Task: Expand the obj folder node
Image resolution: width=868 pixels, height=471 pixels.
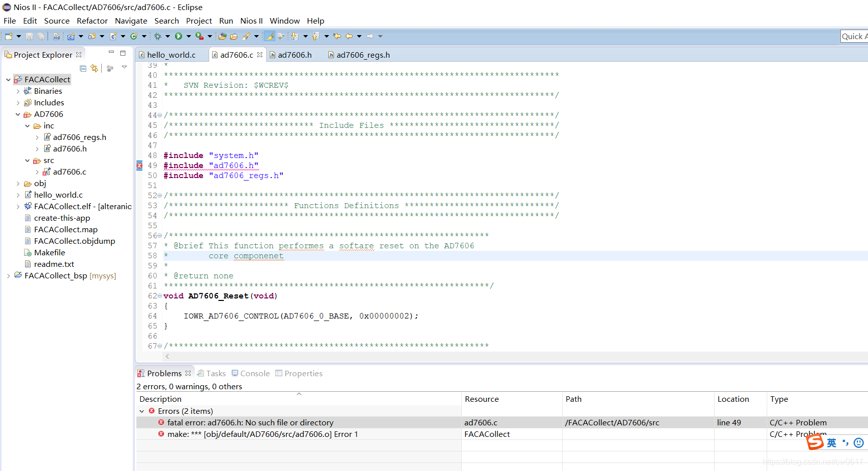Action: coord(18,184)
